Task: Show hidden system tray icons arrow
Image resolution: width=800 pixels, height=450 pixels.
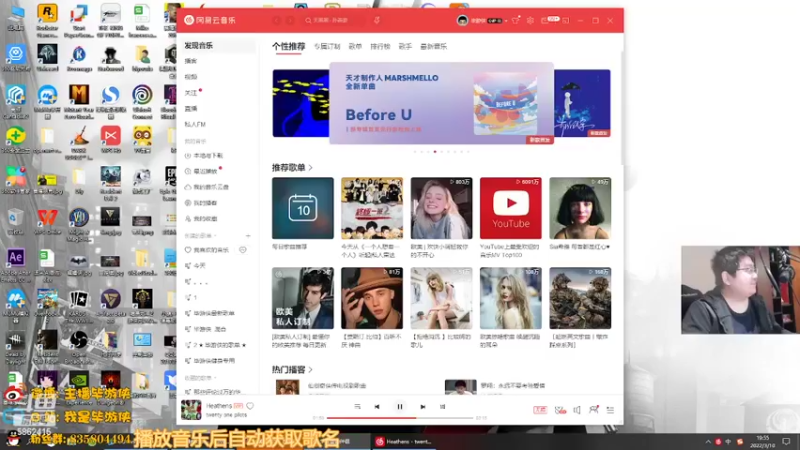Action: pos(708,442)
